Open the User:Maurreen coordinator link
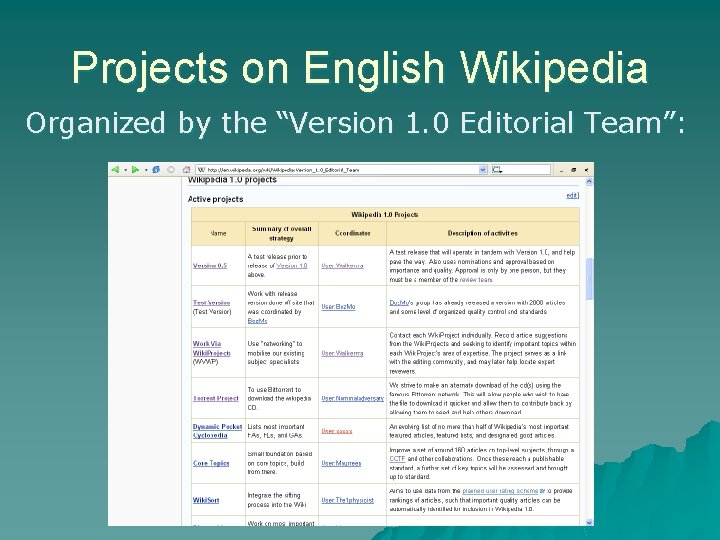The height and width of the screenshot is (540, 720). click(341, 463)
